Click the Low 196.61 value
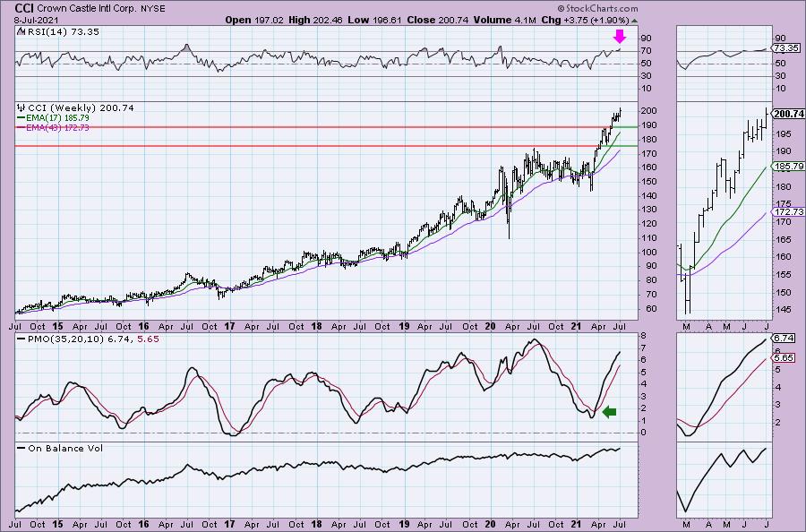 374,20
